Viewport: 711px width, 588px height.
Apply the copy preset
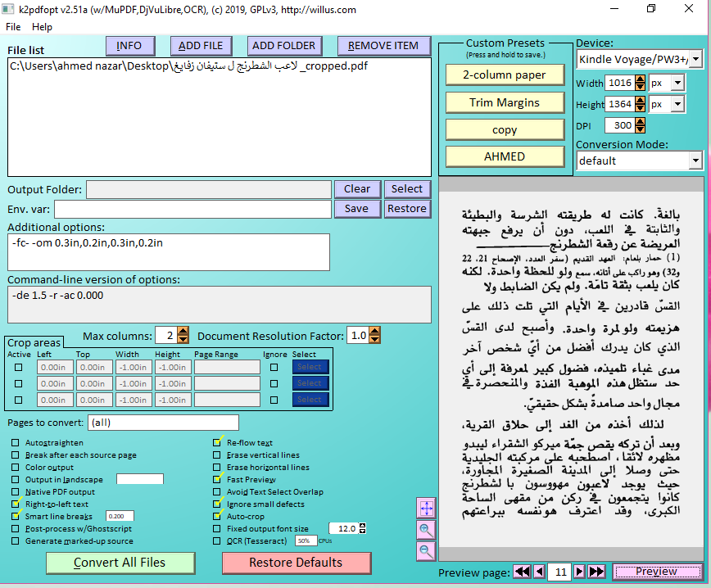coord(505,129)
